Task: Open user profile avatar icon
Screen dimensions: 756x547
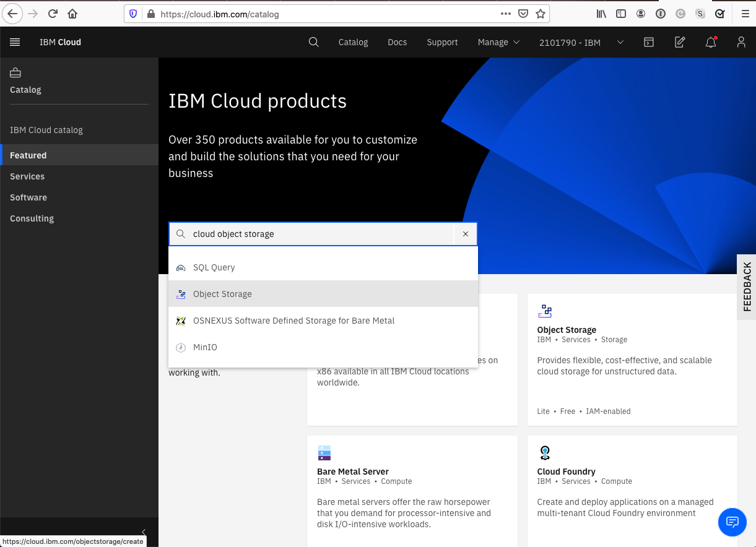Action: [x=741, y=42]
